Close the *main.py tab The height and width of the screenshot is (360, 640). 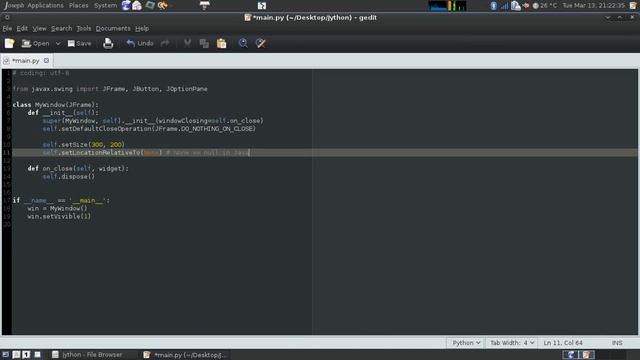point(47,60)
